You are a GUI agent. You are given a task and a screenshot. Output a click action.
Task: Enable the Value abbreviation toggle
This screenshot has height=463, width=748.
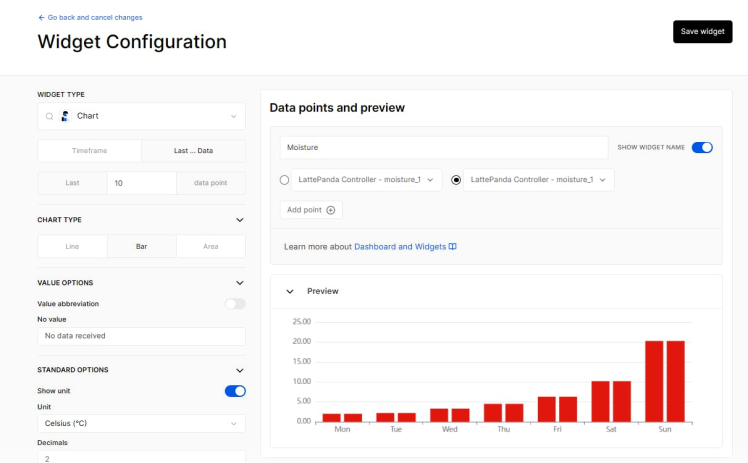click(x=235, y=303)
